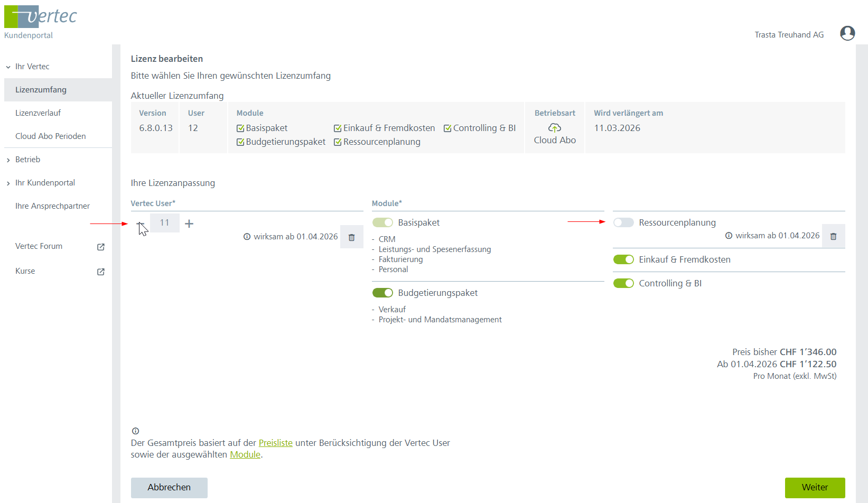
Task: Expand the Ihr Kundenportal section
Action: 8,183
